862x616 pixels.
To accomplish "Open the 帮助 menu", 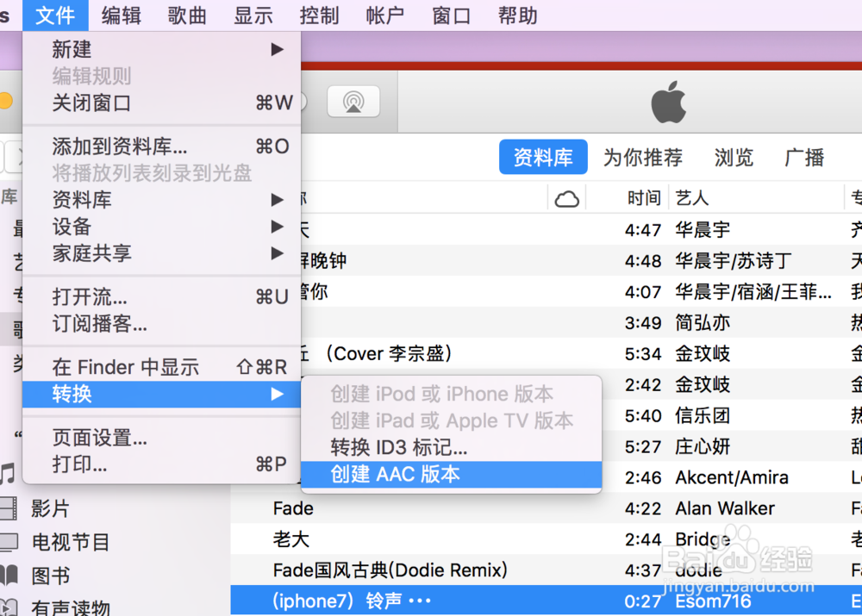I will (517, 16).
